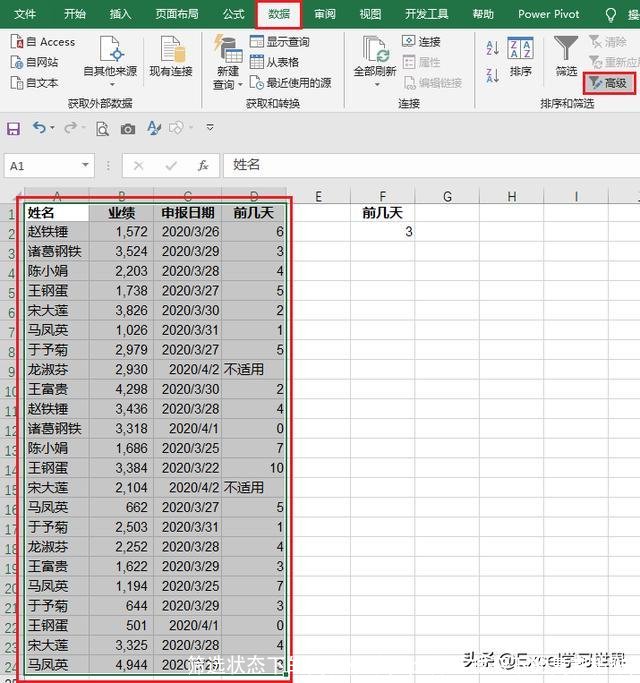Select column H header
This screenshot has height=683, width=640.
(x=511, y=196)
